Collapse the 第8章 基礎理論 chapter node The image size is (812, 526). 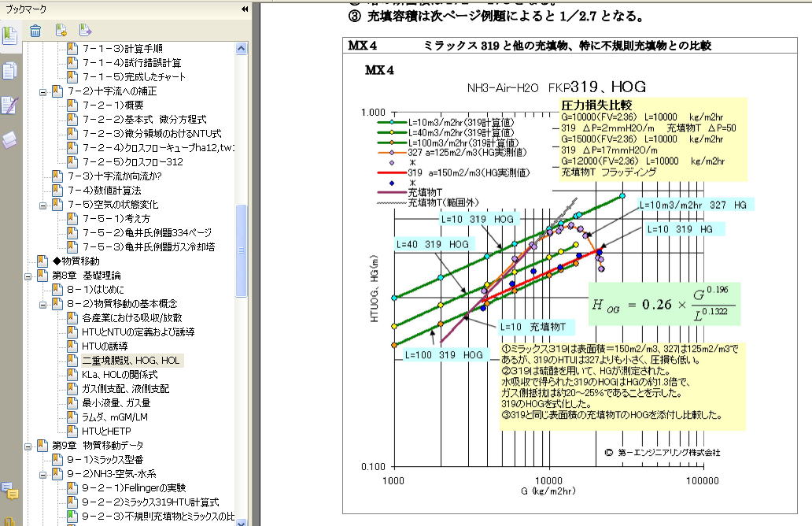(x=28, y=276)
